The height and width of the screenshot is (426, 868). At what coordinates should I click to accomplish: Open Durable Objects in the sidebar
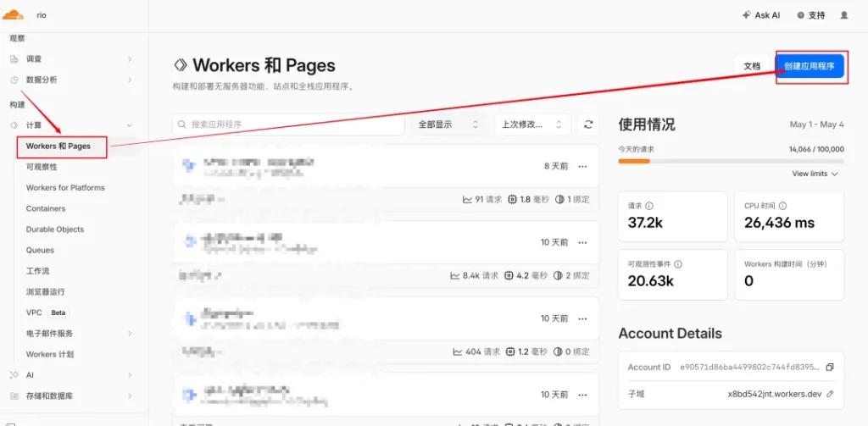55,229
